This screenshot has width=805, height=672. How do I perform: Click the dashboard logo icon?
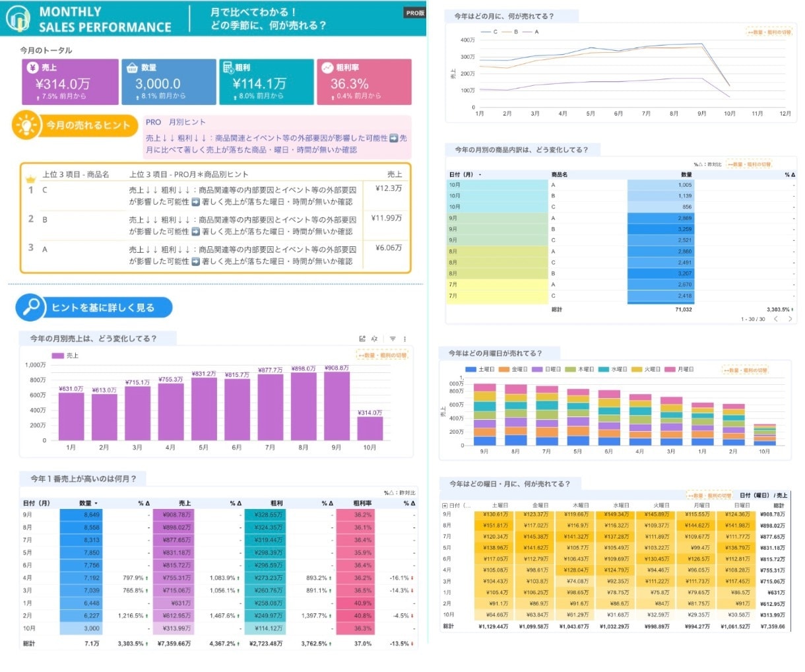click(x=18, y=18)
